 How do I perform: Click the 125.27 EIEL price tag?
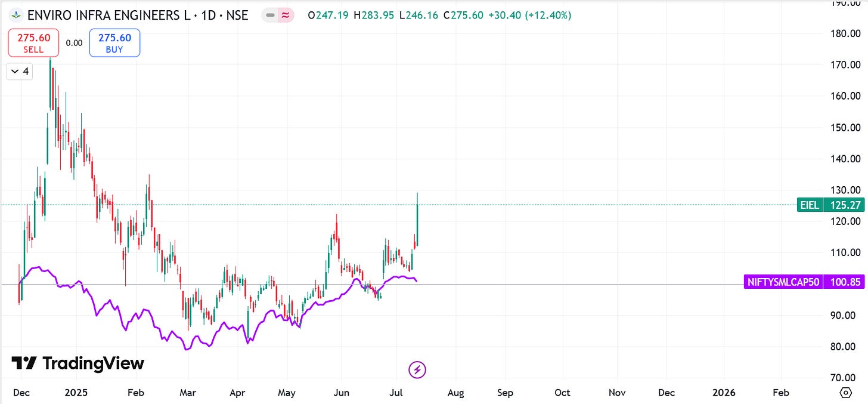pos(843,205)
